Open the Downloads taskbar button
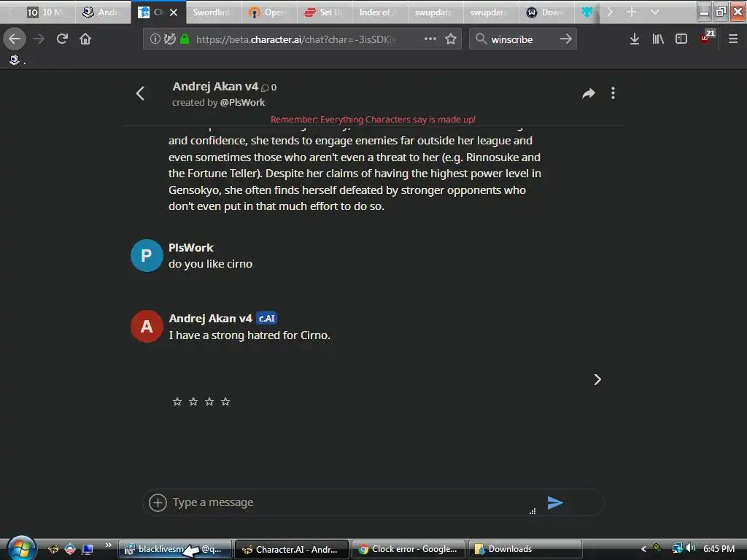This screenshot has height=560, width=747. [x=525, y=550]
